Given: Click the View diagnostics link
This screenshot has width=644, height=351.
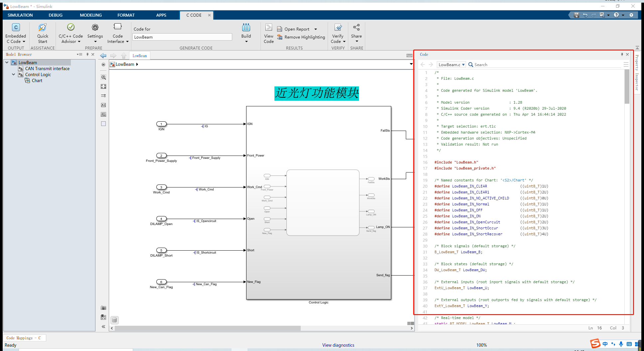Looking at the screenshot, I should coord(338,345).
